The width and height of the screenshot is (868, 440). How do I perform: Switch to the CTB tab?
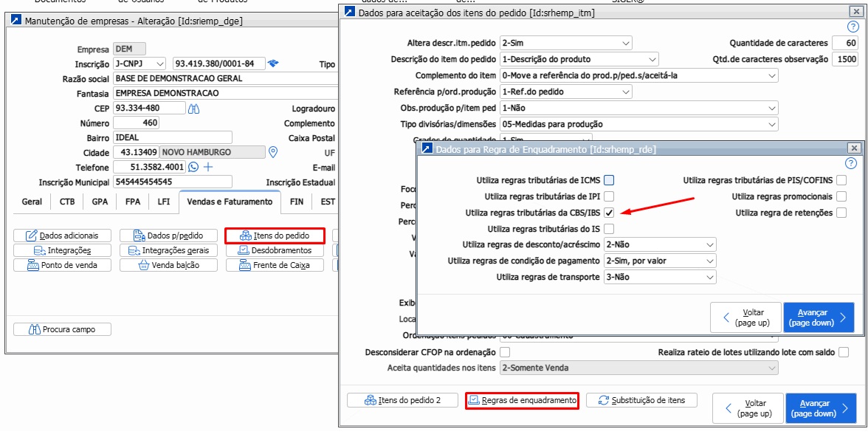tap(67, 202)
